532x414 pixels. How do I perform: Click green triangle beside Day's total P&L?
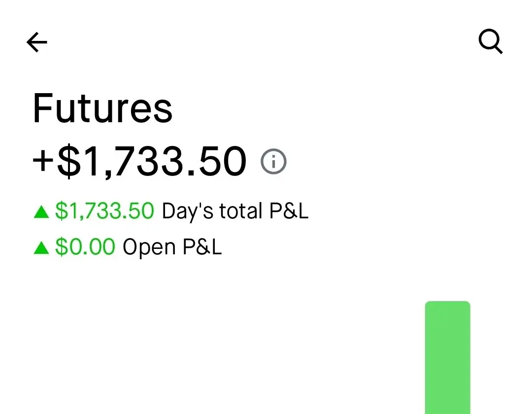coord(41,212)
